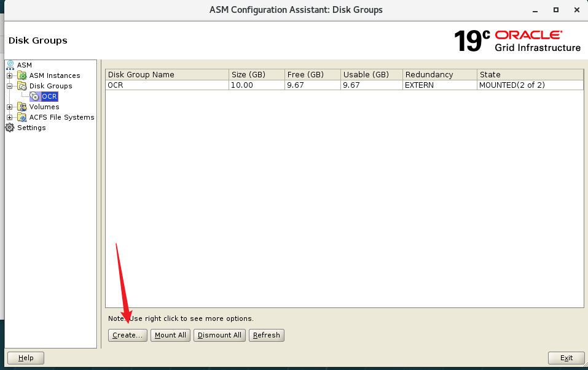
Task: Select Volumes tree label
Action: 44,107
